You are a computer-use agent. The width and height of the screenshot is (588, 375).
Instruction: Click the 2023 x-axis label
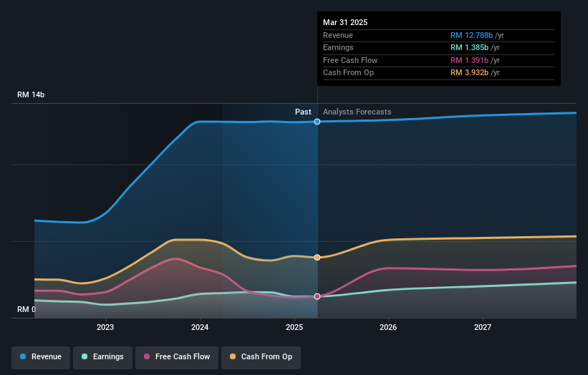[x=105, y=327]
